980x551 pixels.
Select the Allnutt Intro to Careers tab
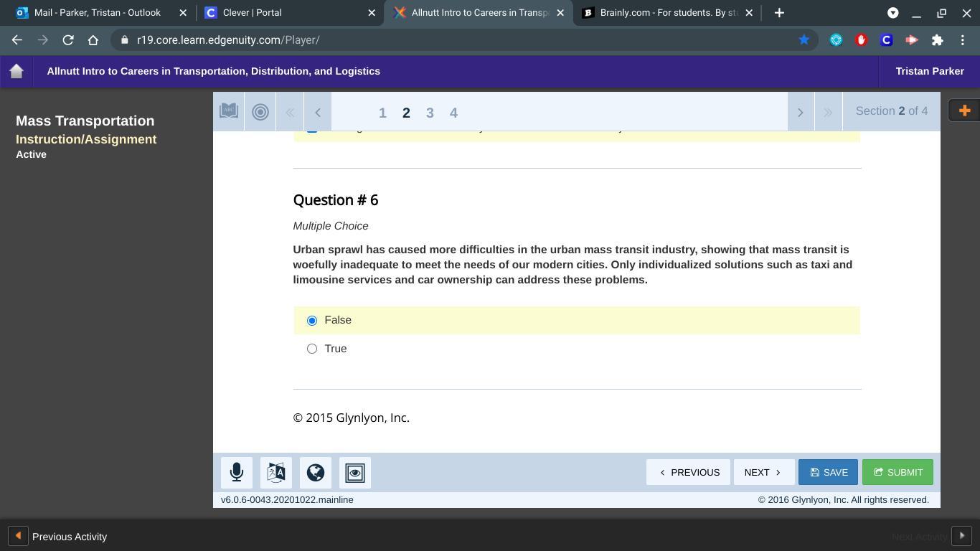479,13
